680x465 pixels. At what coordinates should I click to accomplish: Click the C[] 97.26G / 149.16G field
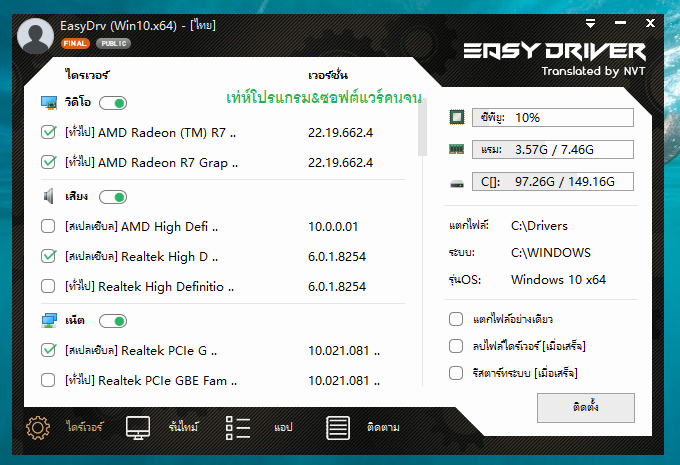pos(553,181)
